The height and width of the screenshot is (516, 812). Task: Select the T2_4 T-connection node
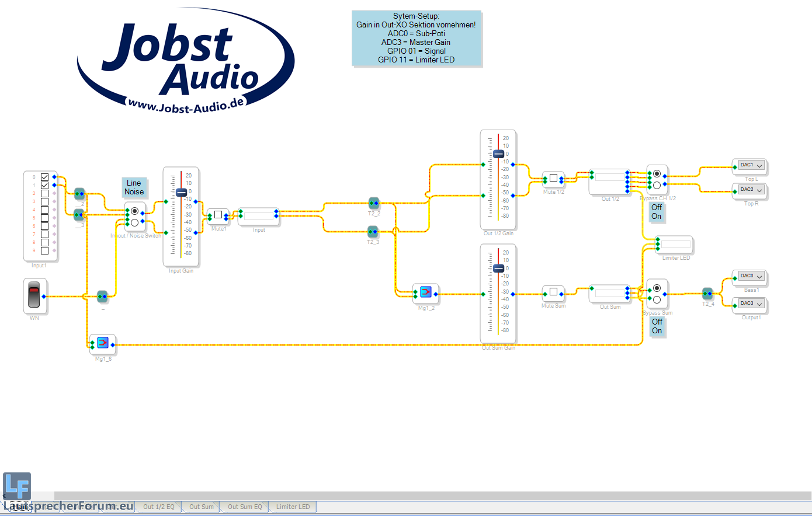[x=707, y=294]
